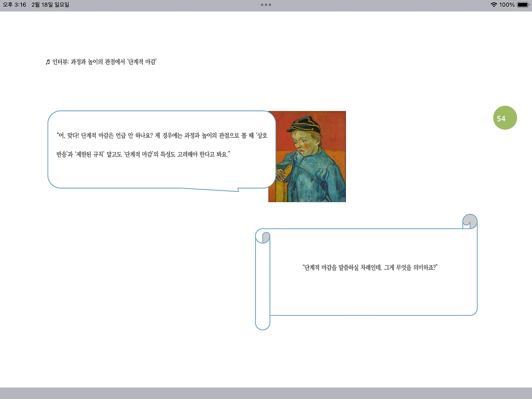
Task: Tap the green page number 54 badge
Action: 505,118
